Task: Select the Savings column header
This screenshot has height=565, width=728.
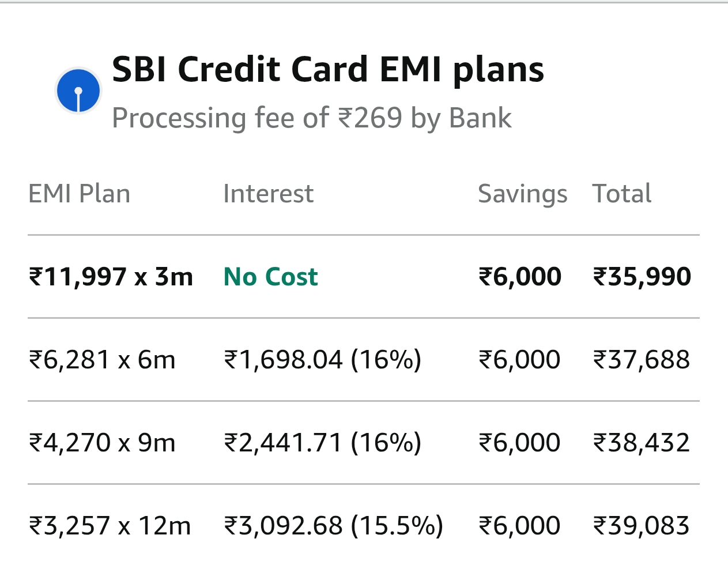Action: pyautogui.click(x=522, y=194)
